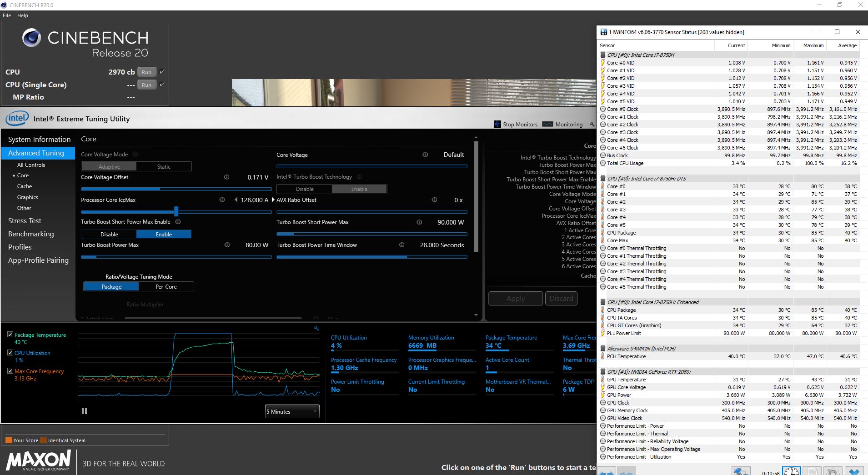Image resolution: width=868 pixels, height=475 pixels.
Task: Click info icon beside Turbo Boost Power Max
Action: [227, 245]
